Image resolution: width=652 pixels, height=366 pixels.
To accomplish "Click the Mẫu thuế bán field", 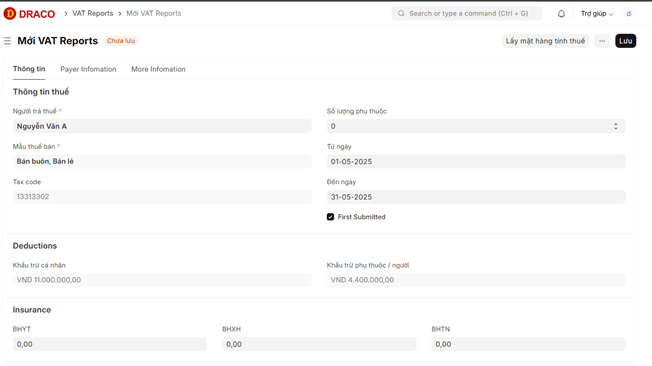I will pyautogui.click(x=162, y=161).
